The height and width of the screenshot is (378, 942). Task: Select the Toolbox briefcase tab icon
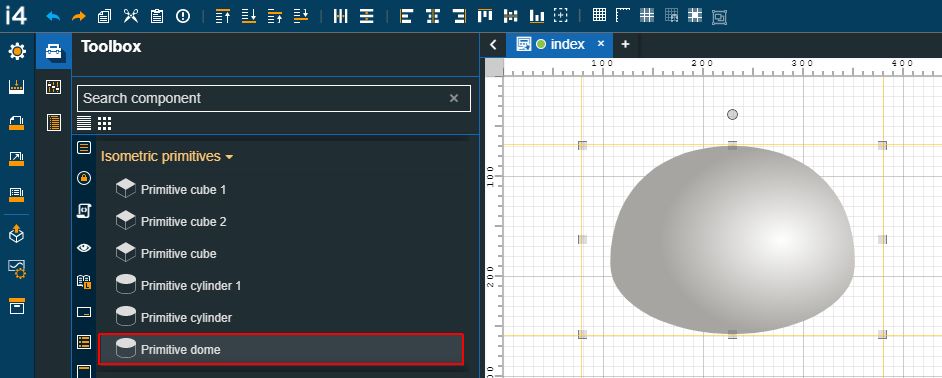click(53, 51)
